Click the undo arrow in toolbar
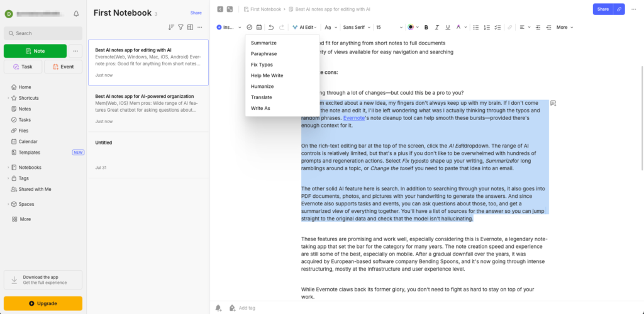644x314 pixels. (x=271, y=27)
